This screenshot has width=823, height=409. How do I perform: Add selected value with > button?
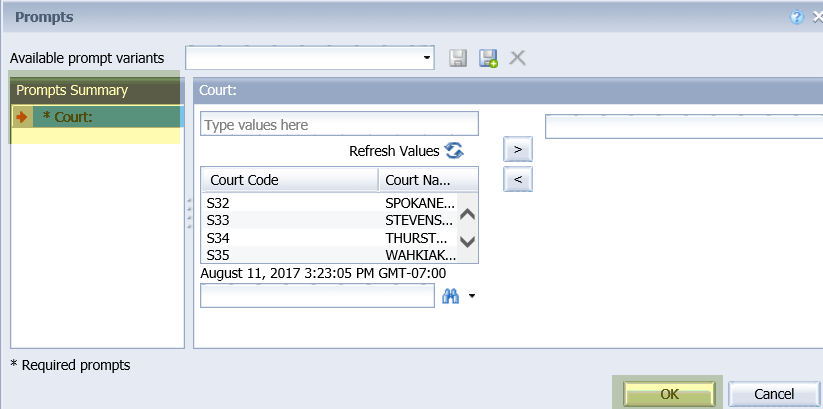click(x=518, y=150)
